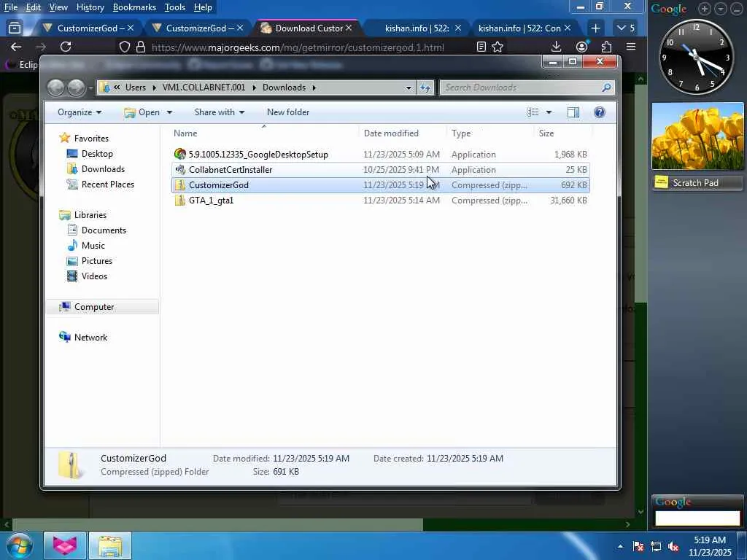This screenshot has height=560, width=747.
Task: Open Explorer help question-mark icon
Action: pyautogui.click(x=600, y=112)
